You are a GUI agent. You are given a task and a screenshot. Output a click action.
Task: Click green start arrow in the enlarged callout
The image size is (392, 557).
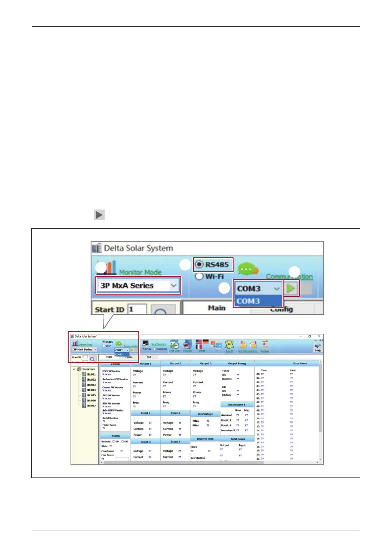click(291, 288)
